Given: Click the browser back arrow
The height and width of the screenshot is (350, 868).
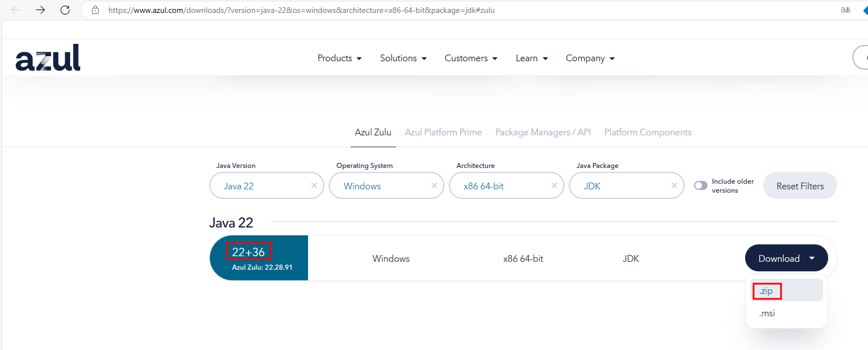Looking at the screenshot, I should (16, 10).
